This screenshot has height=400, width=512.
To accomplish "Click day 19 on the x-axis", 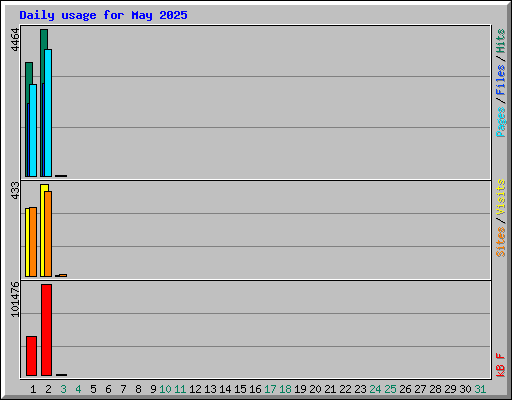I will point(300,389).
